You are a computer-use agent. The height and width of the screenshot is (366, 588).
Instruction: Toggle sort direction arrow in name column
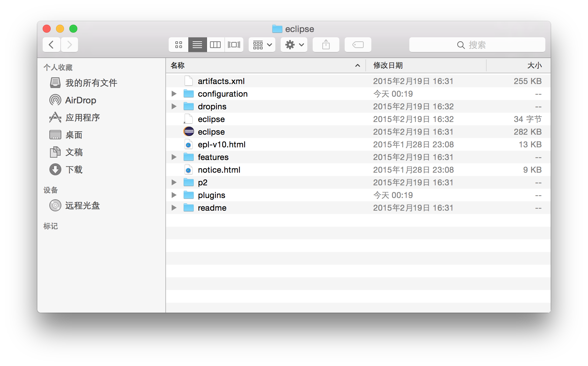tap(358, 65)
